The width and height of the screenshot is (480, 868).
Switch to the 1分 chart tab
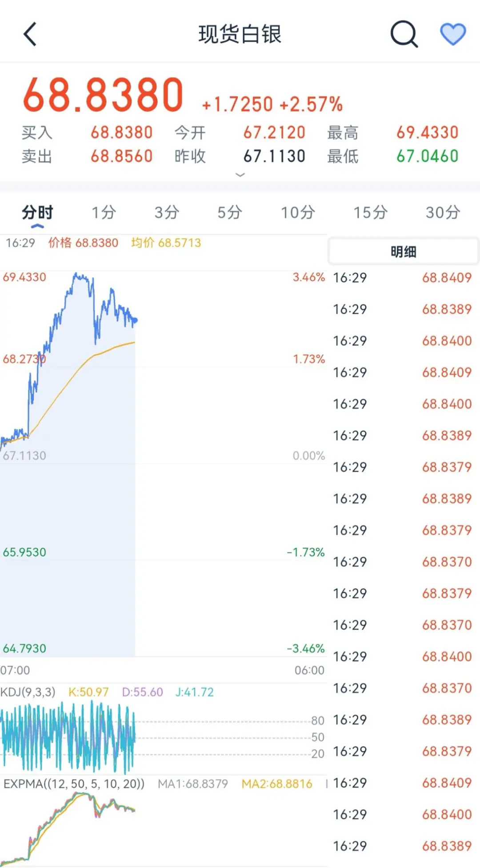[104, 212]
